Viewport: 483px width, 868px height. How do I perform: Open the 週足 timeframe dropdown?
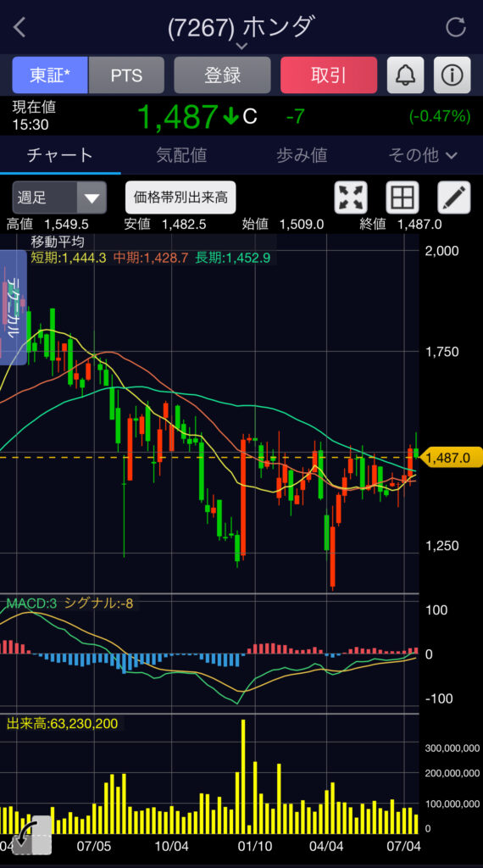click(59, 197)
